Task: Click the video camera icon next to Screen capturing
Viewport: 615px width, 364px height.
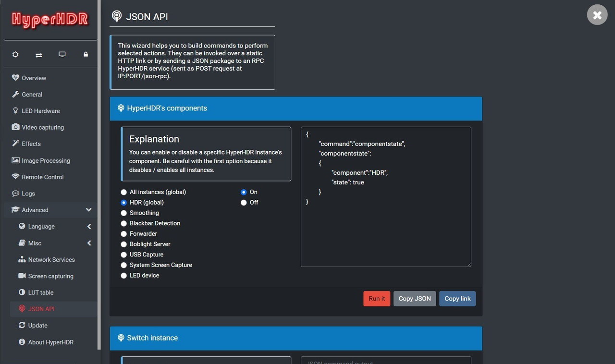Action: click(x=22, y=276)
